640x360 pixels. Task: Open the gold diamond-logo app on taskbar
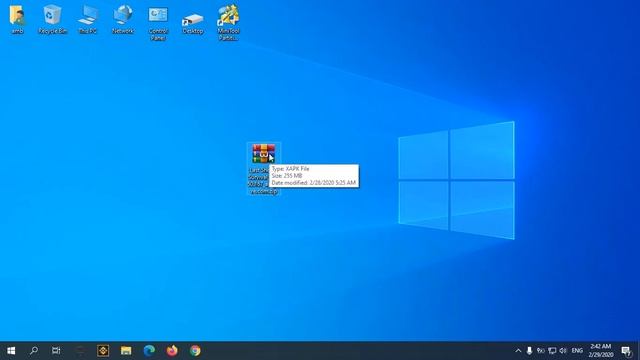[103, 351]
